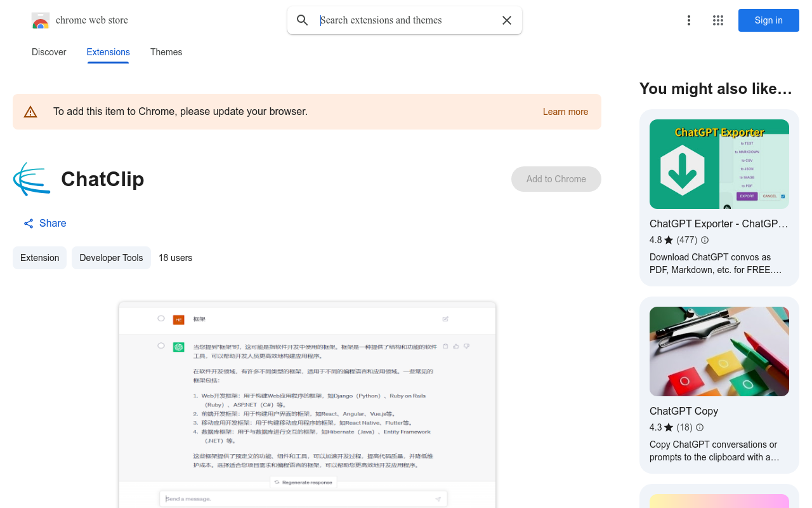Click the update your browser warning text

click(180, 112)
